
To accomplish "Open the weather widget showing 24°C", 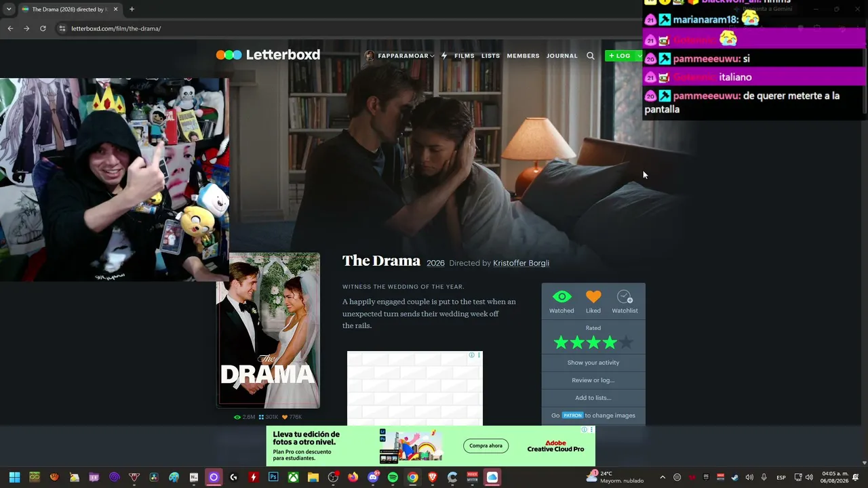I will click(x=615, y=477).
